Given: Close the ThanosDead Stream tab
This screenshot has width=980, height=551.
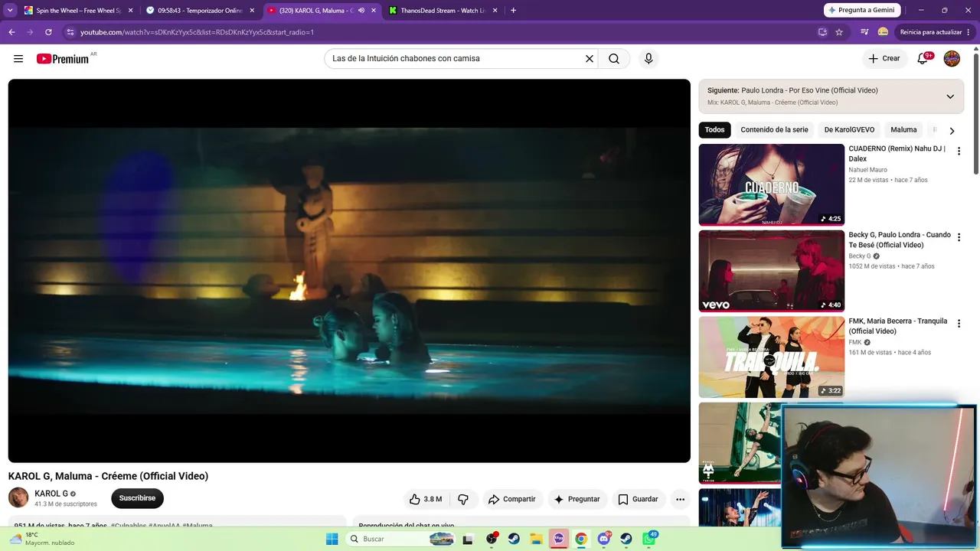Looking at the screenshot, I should click(495, 11).
